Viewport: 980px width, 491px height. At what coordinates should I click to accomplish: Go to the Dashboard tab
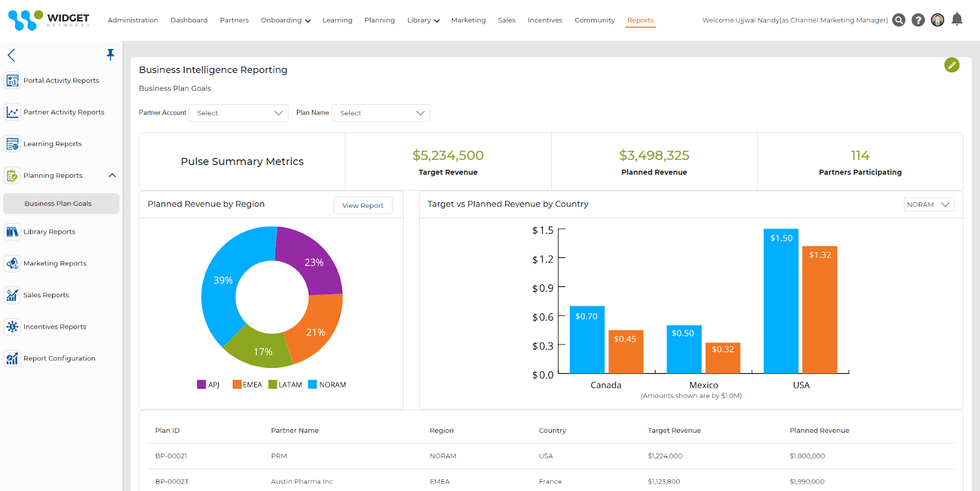(189, 20)
